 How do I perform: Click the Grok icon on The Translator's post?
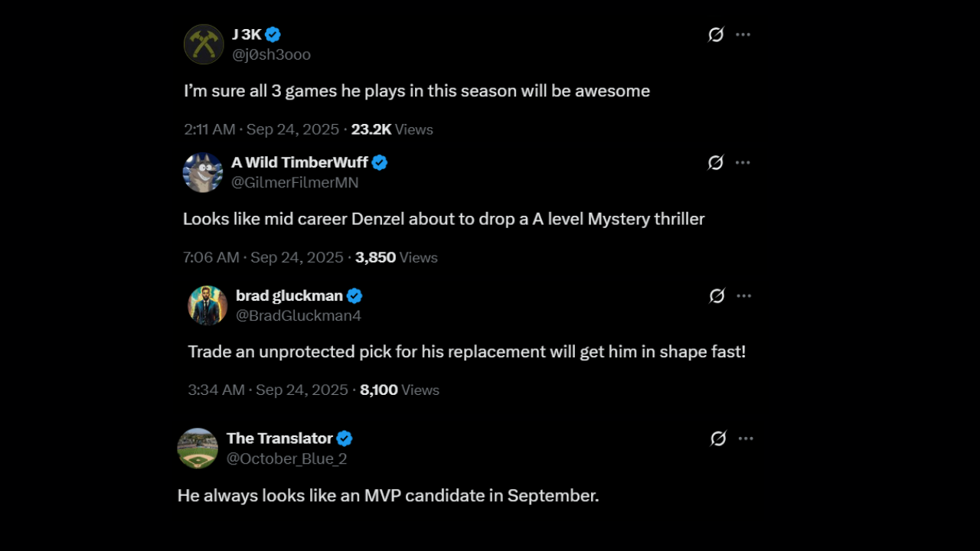718,439
